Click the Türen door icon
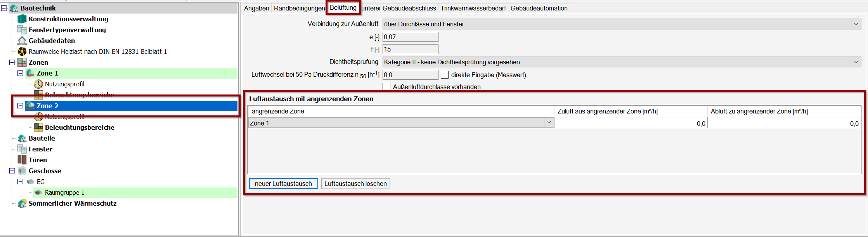868x237 pixels. click(22, 160)
